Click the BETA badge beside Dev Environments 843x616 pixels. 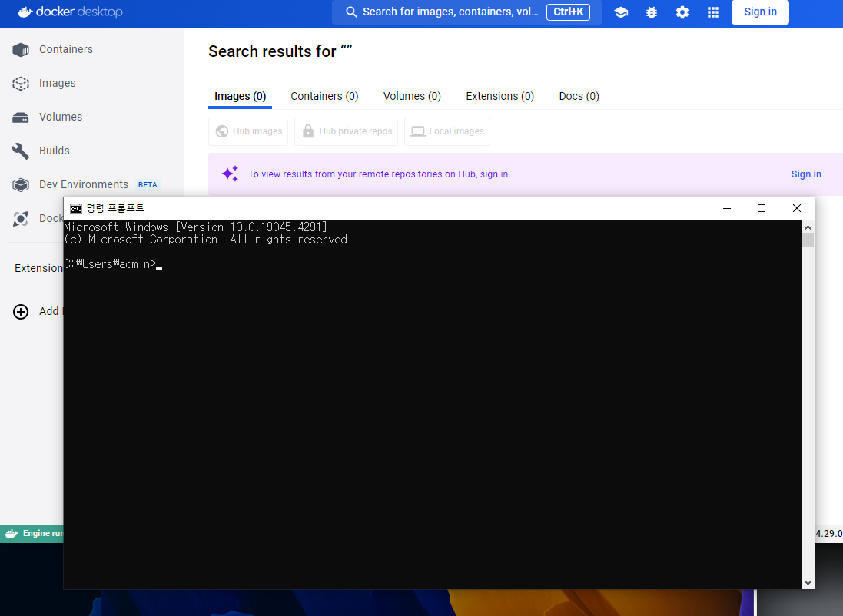pos(148,185)
